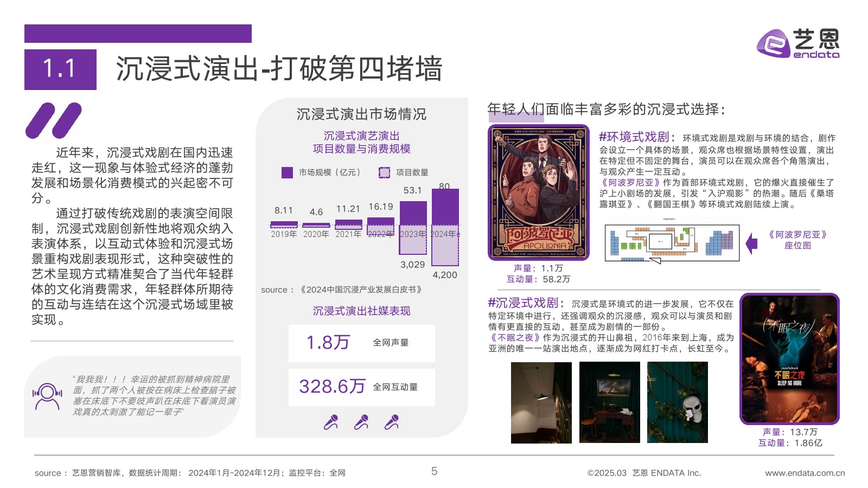This screenshot has height=488, width=868.
Task: Click the headset listener icon
Action: (x=47, y=396)
